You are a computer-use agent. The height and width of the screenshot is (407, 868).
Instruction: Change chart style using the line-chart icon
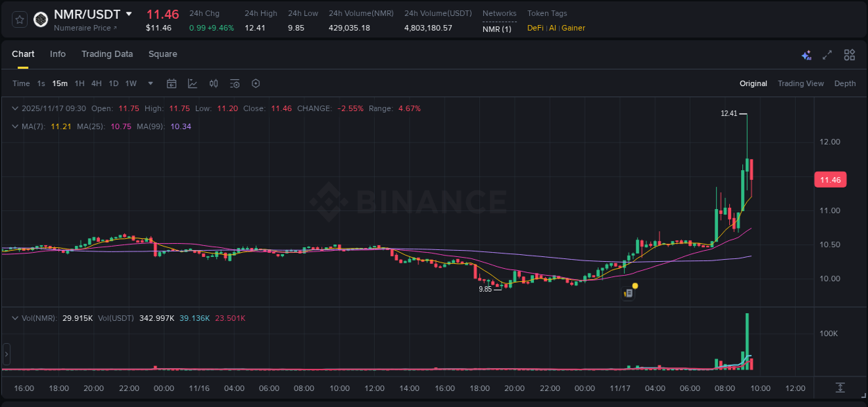tap(192, 83)
